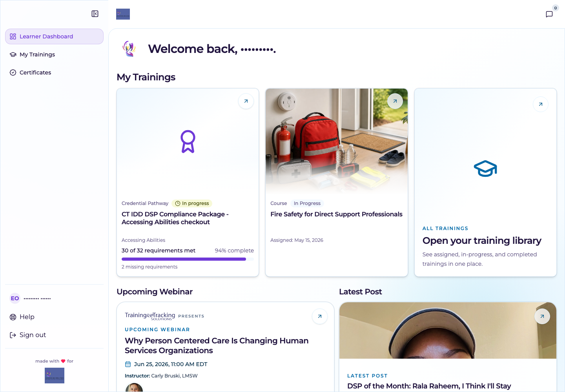
Task: Click the 2 missing requirements text
Action: [149, 267]
